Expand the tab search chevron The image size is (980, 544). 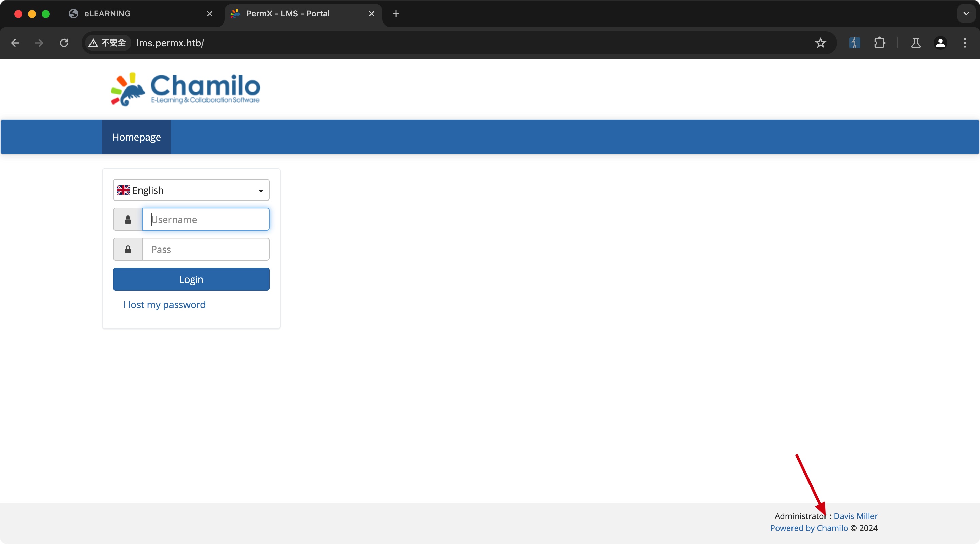966,14
